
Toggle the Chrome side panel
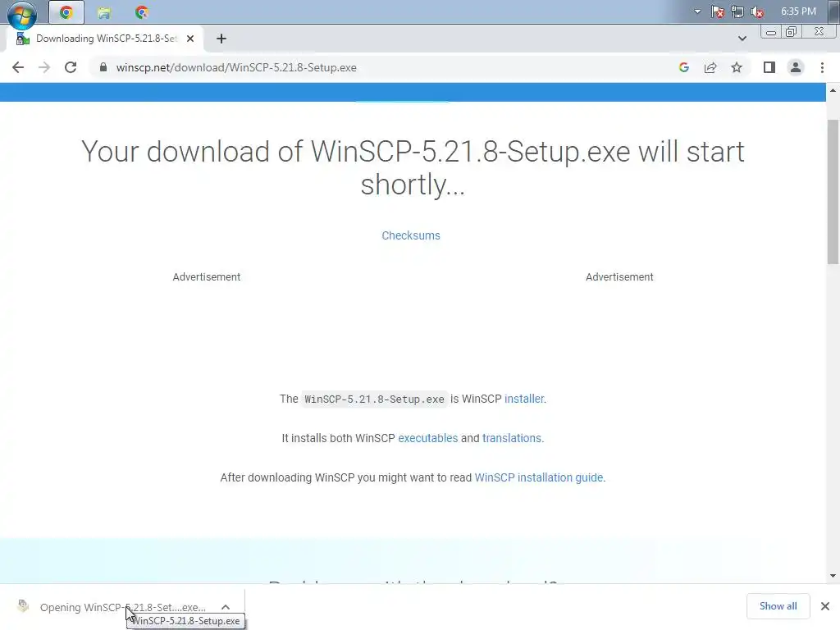click(769, 67)
